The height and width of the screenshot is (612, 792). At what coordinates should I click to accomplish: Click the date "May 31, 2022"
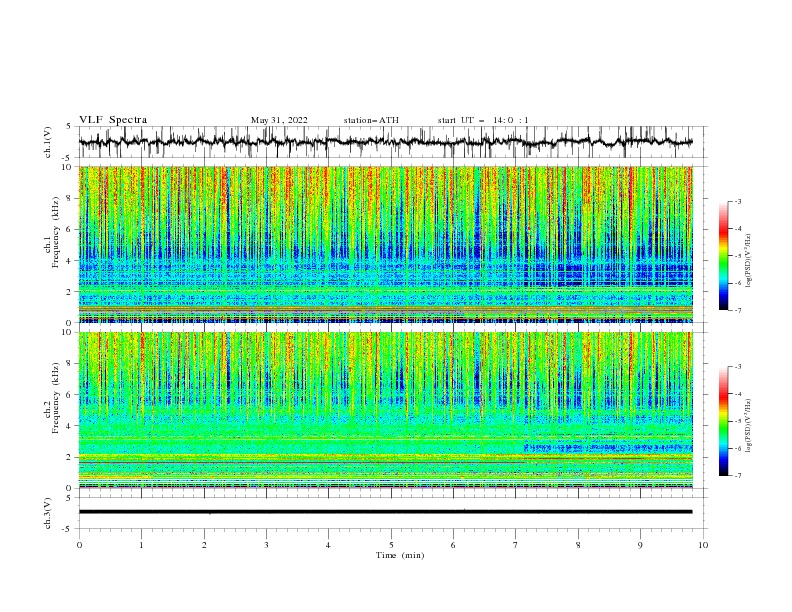coord(279,120)
